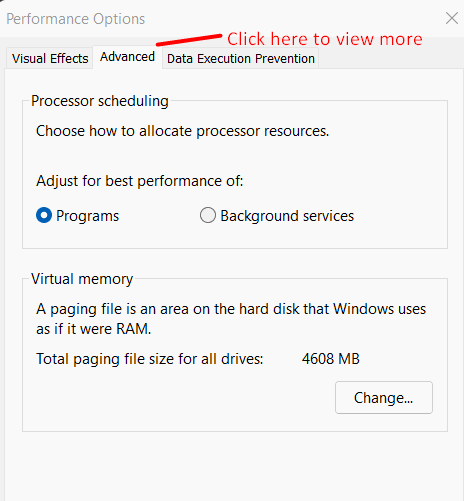This screenshot has height=501, width=464.
Task: Choose the Background services radio circle
Action: pyautogui.click(x=208, y=215)
